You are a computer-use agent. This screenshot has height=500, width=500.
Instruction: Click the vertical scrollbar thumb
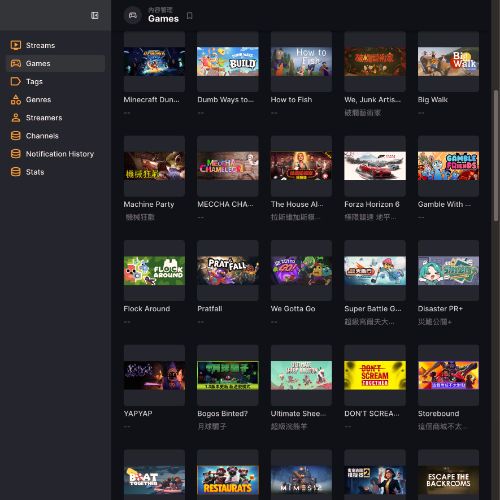(496, 155)
